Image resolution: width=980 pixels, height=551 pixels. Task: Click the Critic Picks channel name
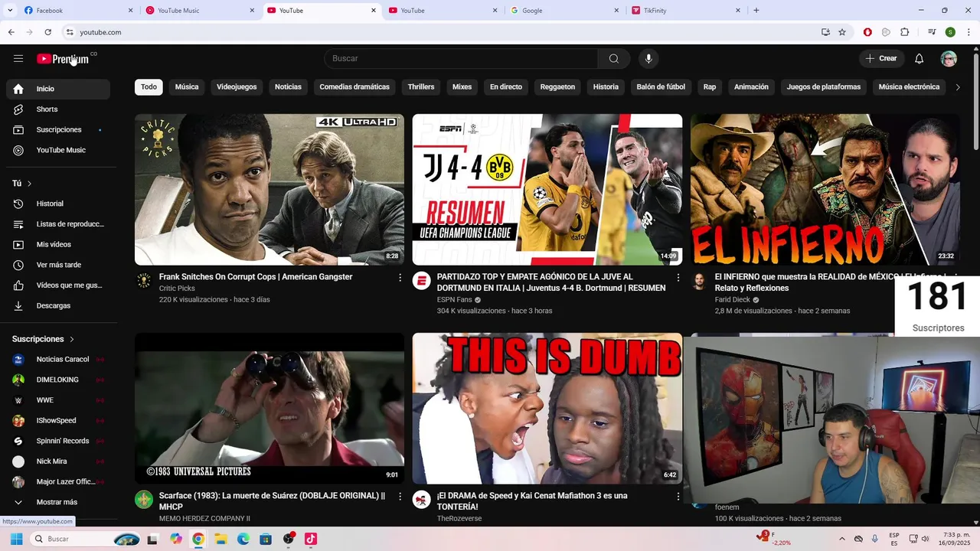coord(177,289)
